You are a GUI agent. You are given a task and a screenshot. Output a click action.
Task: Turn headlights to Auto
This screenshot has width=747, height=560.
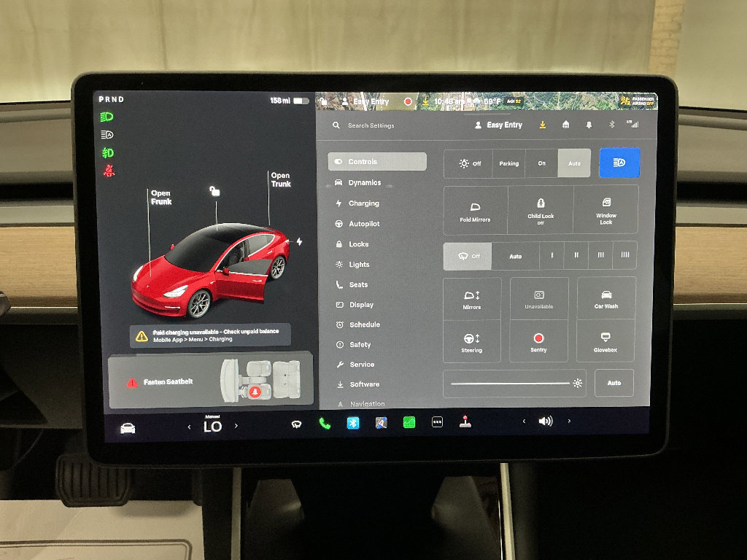point(574,163)
